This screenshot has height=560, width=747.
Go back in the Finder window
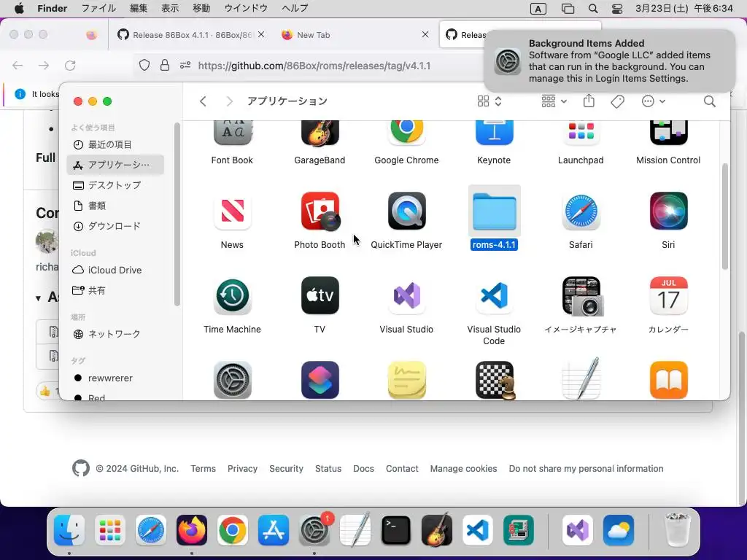tap(203, 101)
